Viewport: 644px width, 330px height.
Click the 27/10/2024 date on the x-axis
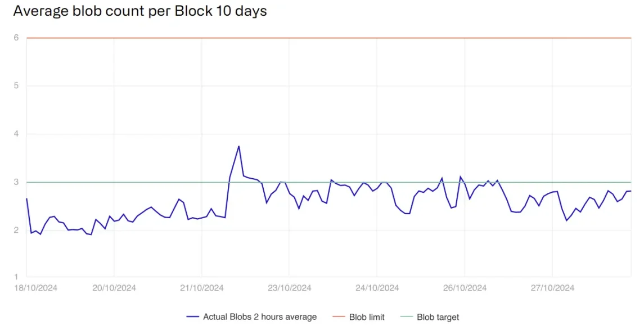[552, 288]
